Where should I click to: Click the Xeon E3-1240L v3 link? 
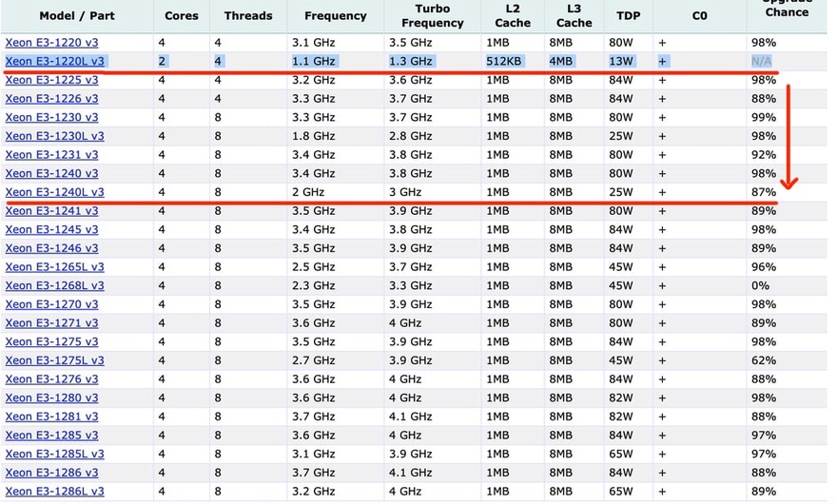tap(54, 192)
